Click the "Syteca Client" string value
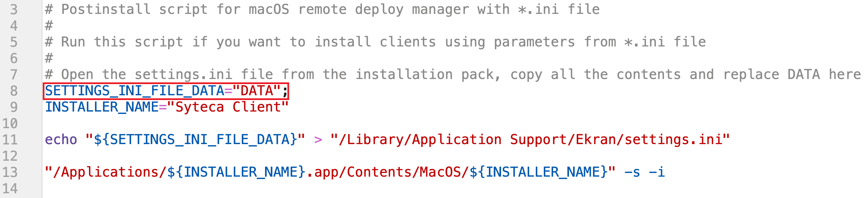Image resolution: width=868 pixels, height=198 pixels. tap(228, 107)
